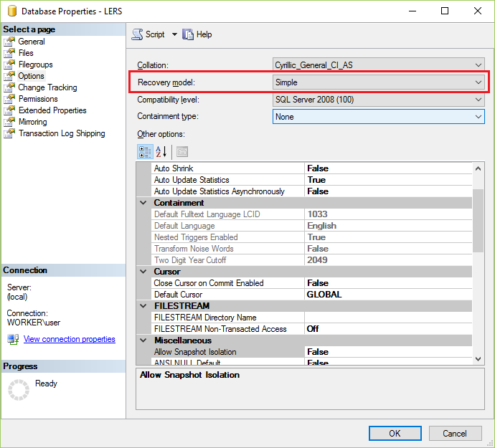This screenshot has height=448, width=495.
Task: Click the Mirroring page icon
Action: [9, 122]
